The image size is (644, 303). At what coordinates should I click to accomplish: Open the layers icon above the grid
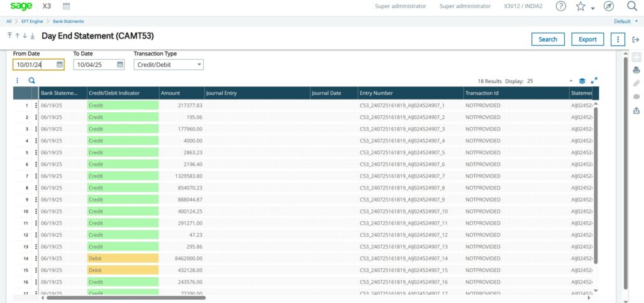point(582,81)
